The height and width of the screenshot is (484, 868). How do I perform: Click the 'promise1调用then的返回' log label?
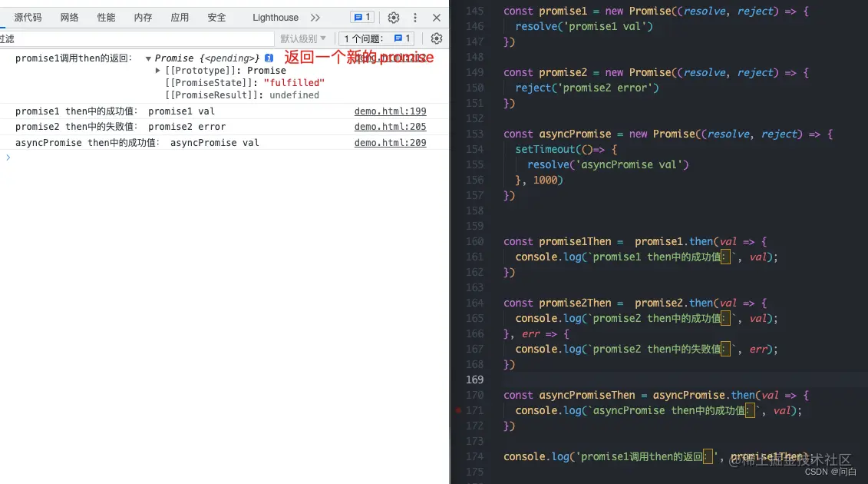click(74, 58)
